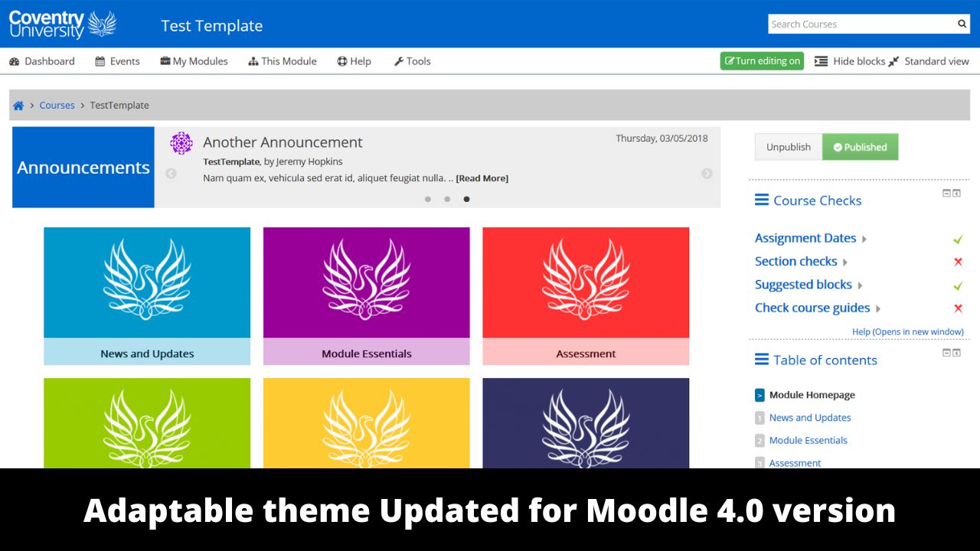Select the first announcement carousel dot
This screenshot has height=551, width=980.
(427, 199)
